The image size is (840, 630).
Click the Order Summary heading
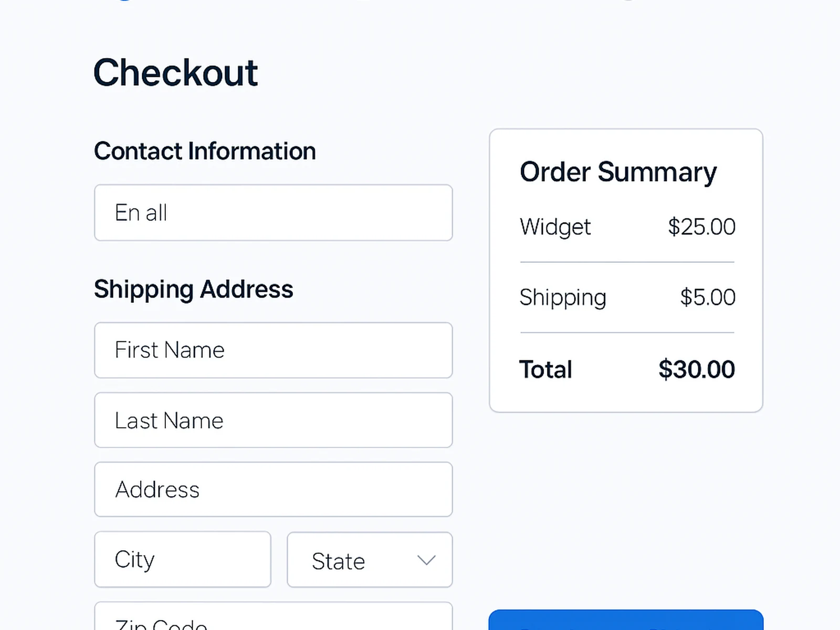tap(618, 172)
